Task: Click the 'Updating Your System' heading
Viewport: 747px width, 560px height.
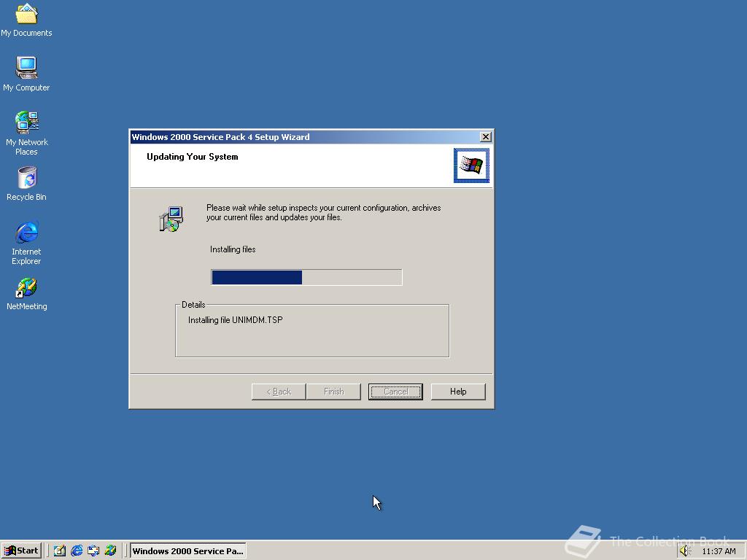Action: (193, 157)
